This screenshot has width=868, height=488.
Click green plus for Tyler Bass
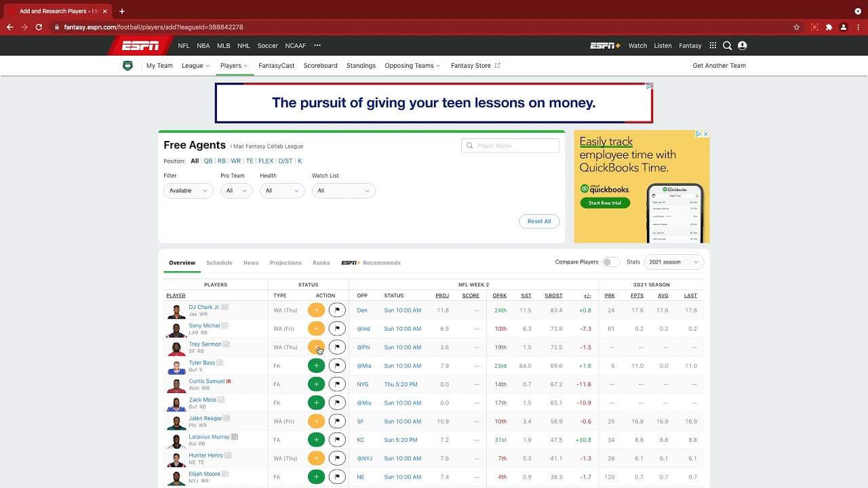(x=316, y=366)
